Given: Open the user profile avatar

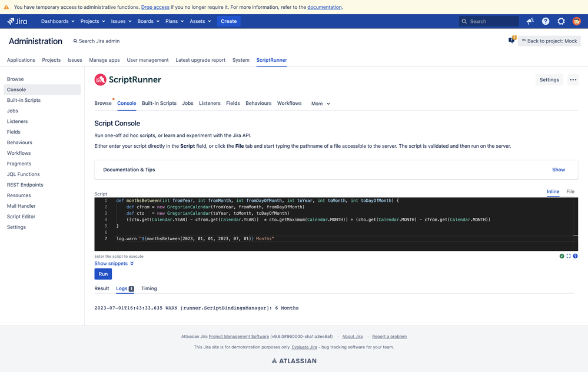Looking at the screenshot, I should click(x=577, y=21).
